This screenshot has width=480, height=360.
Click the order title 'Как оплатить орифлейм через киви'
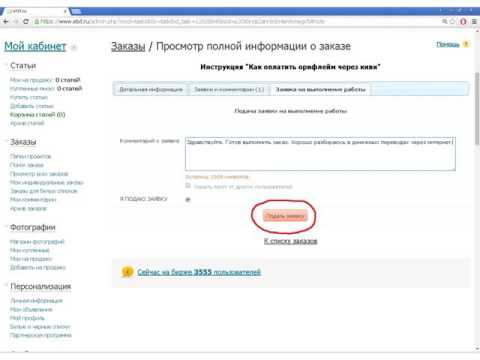[x=290, y=67]
